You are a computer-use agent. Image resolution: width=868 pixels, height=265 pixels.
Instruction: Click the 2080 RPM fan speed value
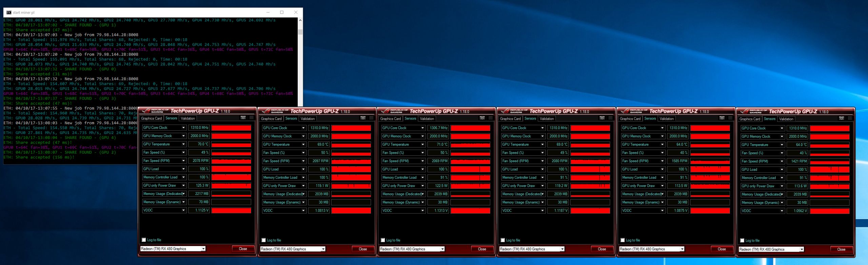tap(558, 161)
